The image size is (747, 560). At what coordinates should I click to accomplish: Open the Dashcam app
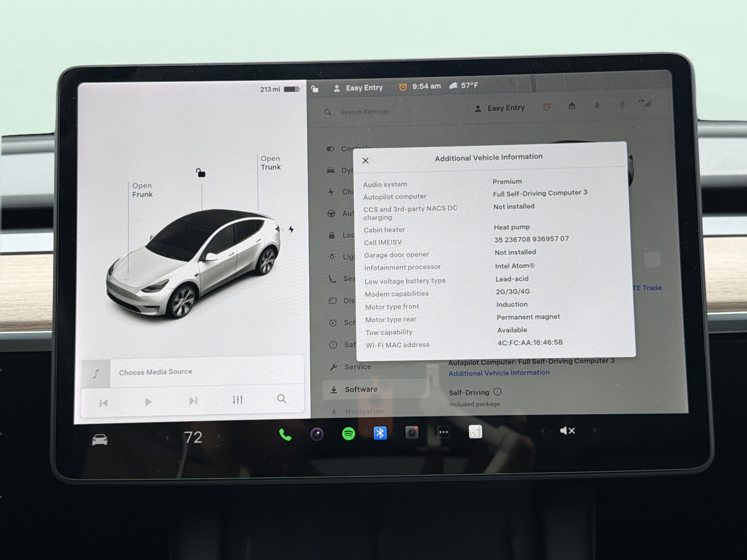point(412,432)
